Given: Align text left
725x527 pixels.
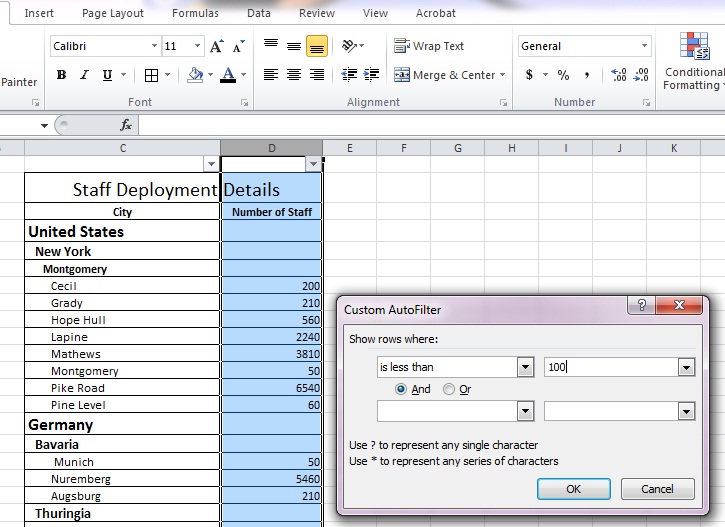Looking at the screenshot, I should [x=271, y=74].
